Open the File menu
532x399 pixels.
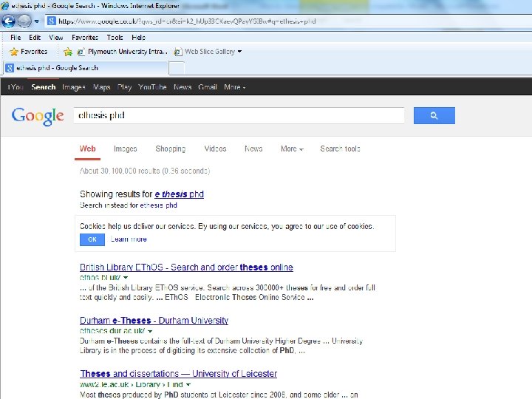point(16,38)
